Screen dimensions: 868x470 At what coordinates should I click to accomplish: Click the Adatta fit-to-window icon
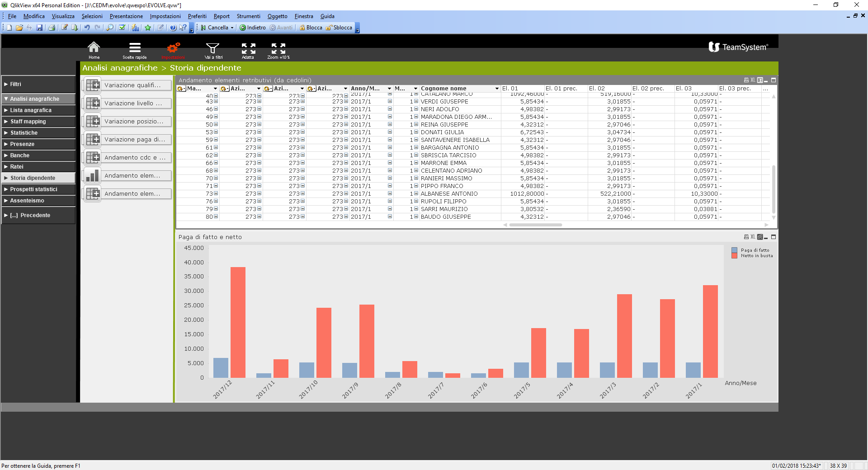click(248, 48)
